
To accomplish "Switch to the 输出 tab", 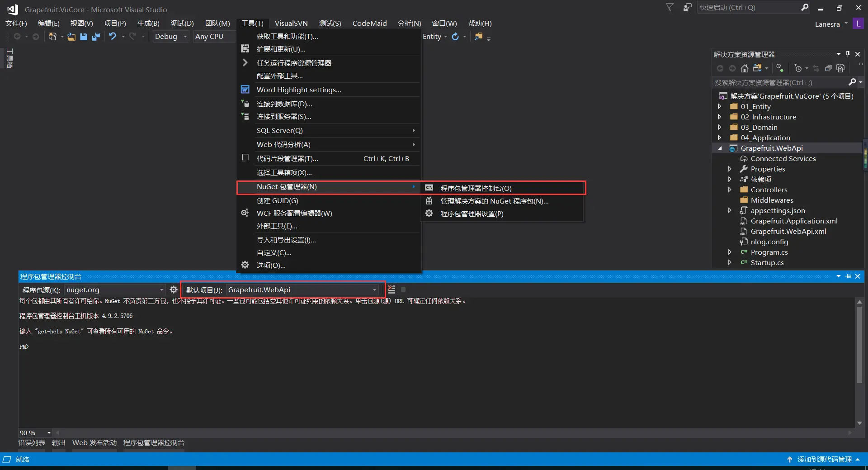I will tap(58, 443).
